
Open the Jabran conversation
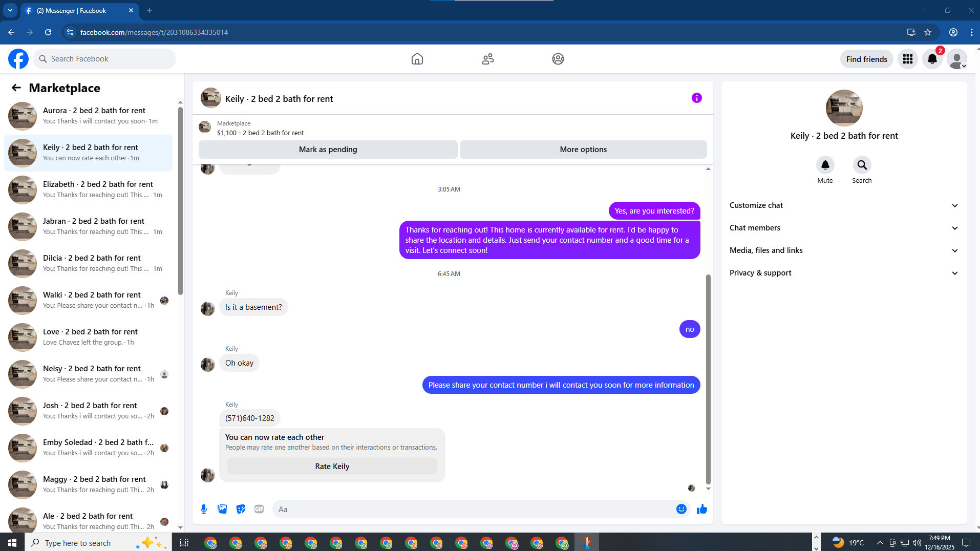point(88,226)
